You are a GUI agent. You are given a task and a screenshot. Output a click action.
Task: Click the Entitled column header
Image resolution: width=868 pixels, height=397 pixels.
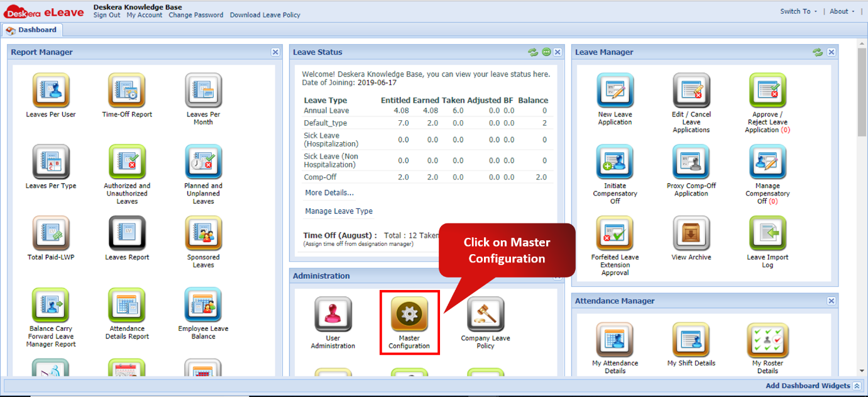click(395, 100)
